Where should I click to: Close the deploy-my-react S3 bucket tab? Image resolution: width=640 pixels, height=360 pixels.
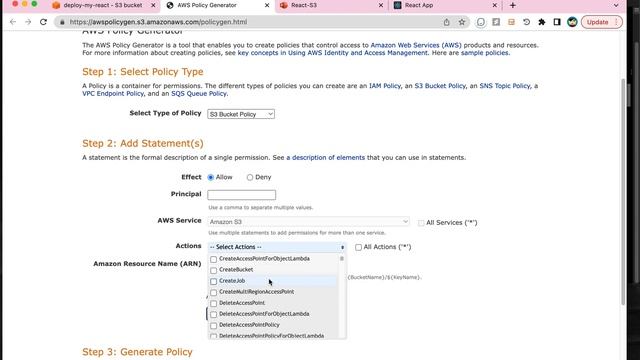153,5
